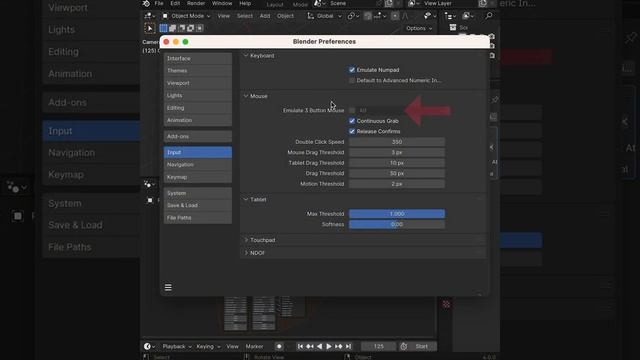Click the Subtract selection mode icon
The height and width of the screenshot is (360, 640).
(x=181, y=28)
